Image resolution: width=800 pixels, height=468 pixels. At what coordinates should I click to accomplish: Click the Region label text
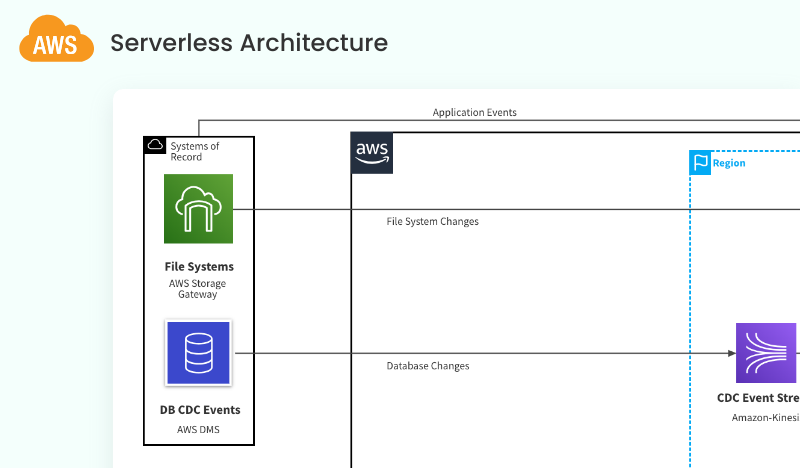point(729,163)
